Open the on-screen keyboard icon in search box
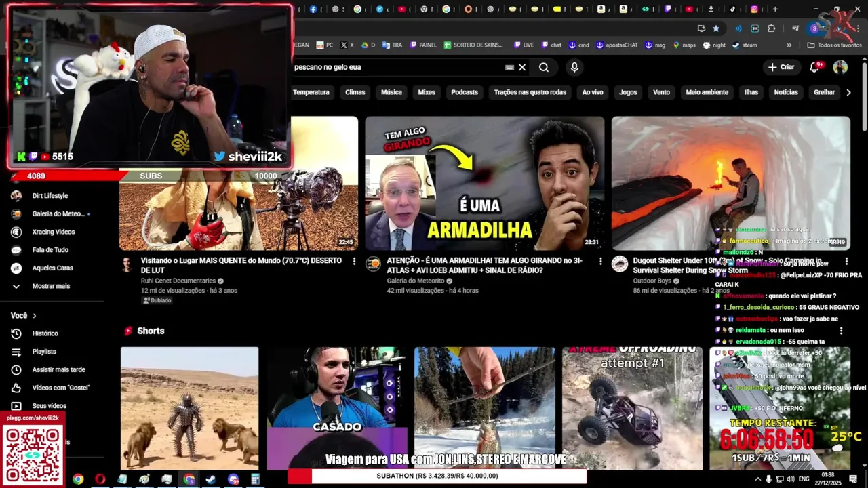Screen dimensions: 868x488 pos(509,67)
